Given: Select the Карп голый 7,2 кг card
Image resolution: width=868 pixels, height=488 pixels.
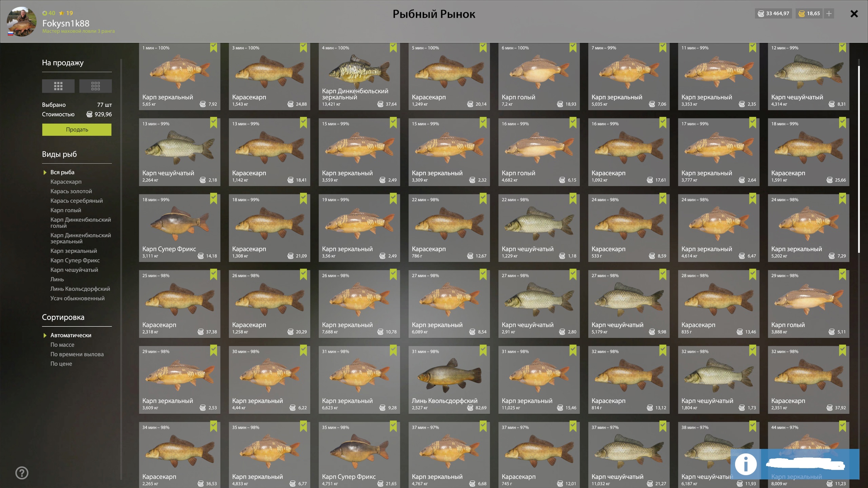Looking at the screenshot, I should coord(539,77).
